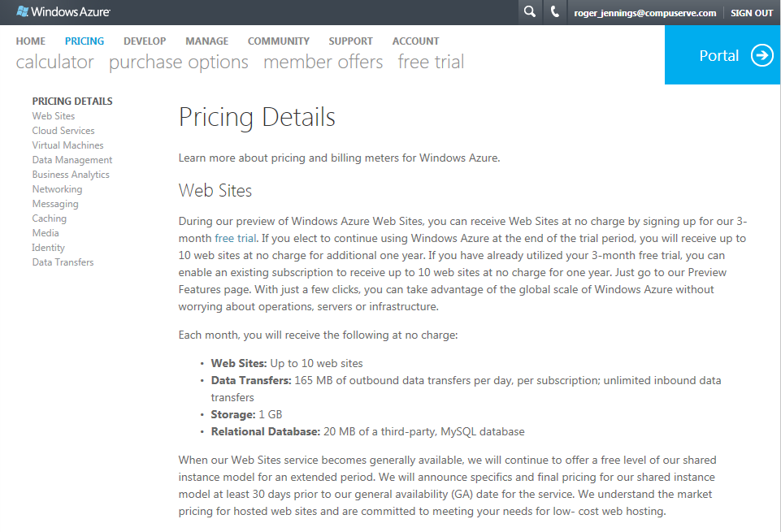Click the free trial hyperlink in paragraph

coord(235,238)
